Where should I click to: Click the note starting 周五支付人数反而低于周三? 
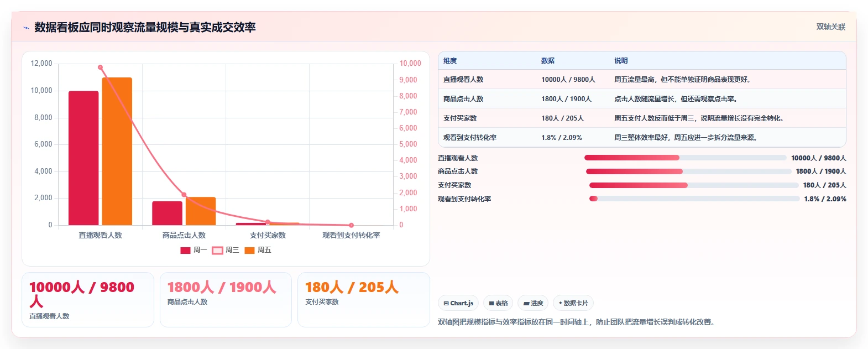click(x=699, y=118)
